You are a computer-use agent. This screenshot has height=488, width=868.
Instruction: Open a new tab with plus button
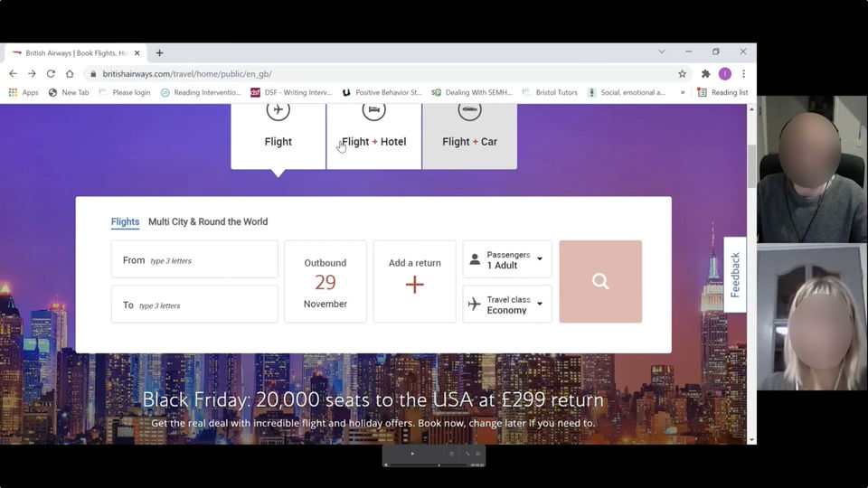(159, 53)
